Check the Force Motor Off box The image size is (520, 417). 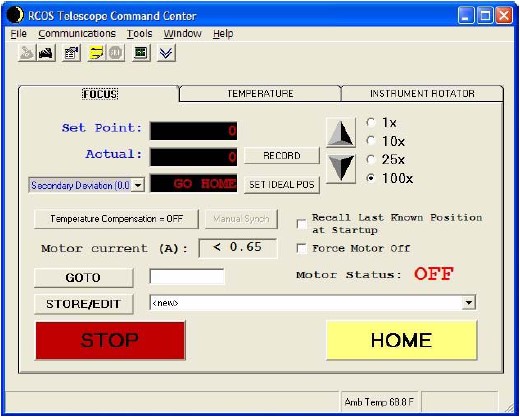point(302,248)
